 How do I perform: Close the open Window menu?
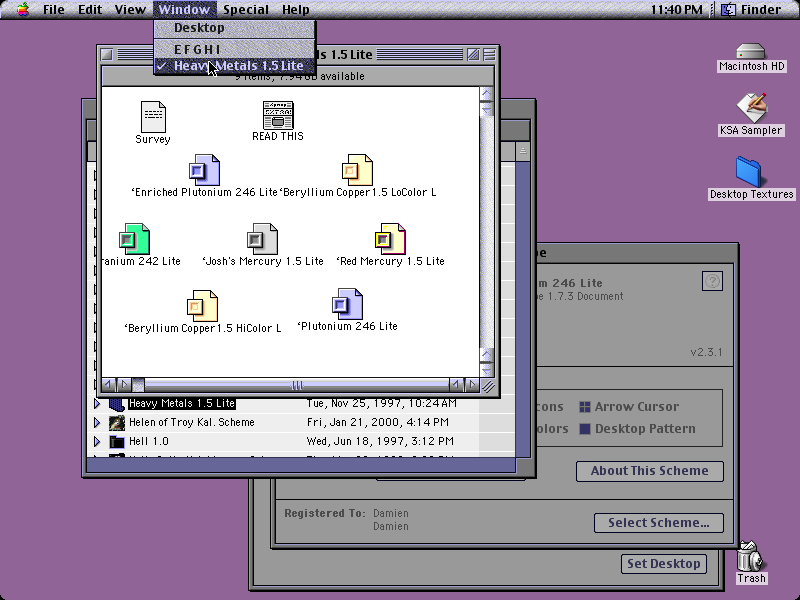(184, 9)
